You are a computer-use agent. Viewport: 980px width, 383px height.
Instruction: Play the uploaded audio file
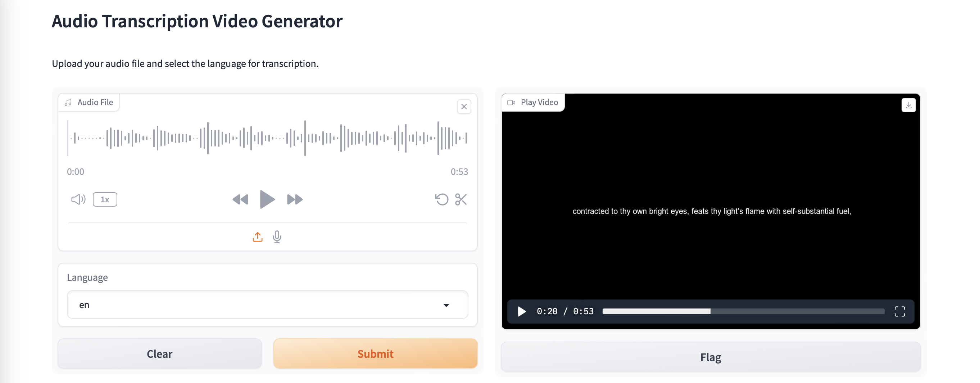coord(267,199)
